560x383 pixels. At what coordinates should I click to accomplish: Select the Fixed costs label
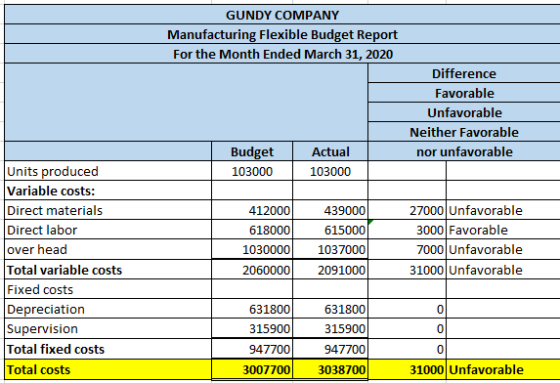click(40, 290)
